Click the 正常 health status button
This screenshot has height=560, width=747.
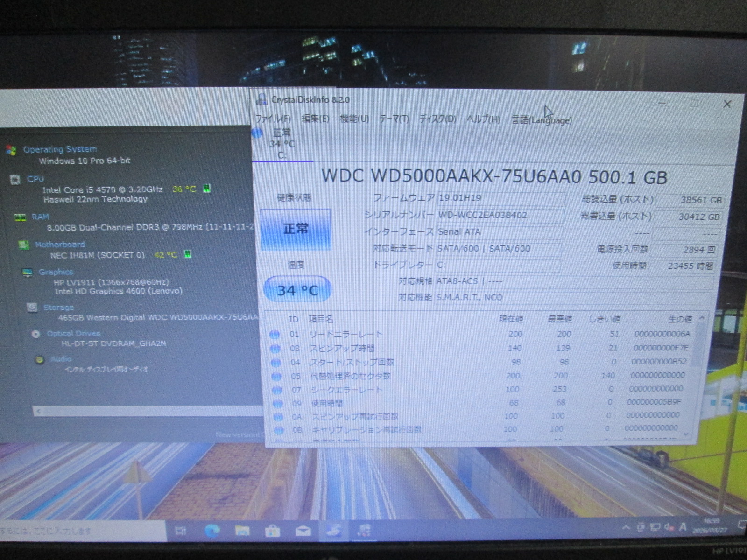[296, 229]
